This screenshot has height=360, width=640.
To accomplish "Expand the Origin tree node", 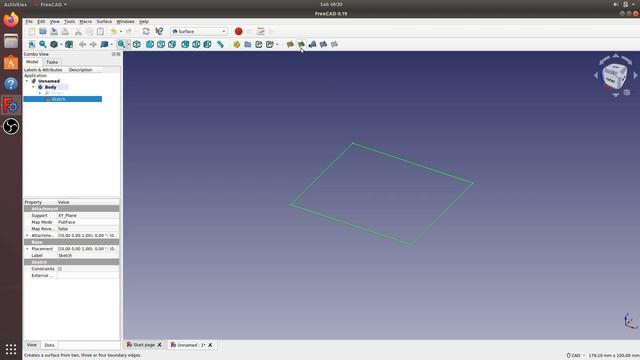I will pyautogui.click(x=40, y=93).
